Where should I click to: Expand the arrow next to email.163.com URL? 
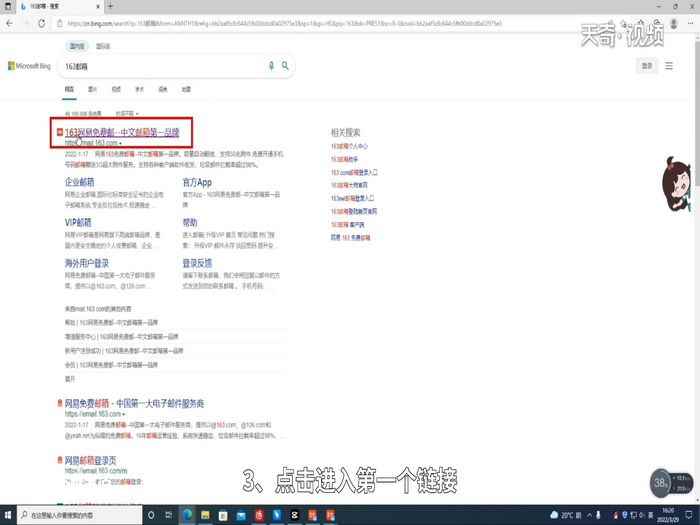point(123,414)
